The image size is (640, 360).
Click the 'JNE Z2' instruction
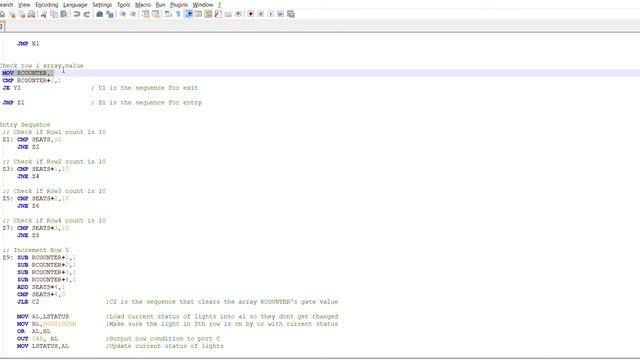click(x=28, y=147)
